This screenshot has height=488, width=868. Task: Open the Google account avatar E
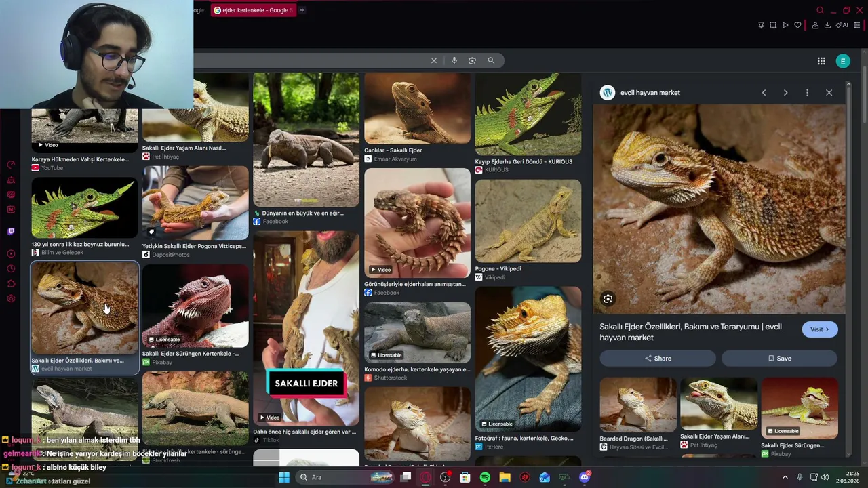[843, 61]
